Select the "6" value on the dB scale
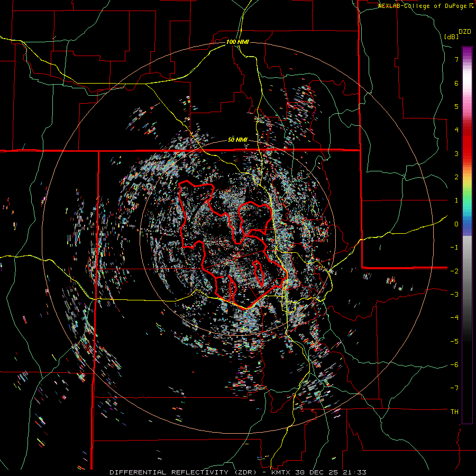476x476 pixels. (456, 83)
